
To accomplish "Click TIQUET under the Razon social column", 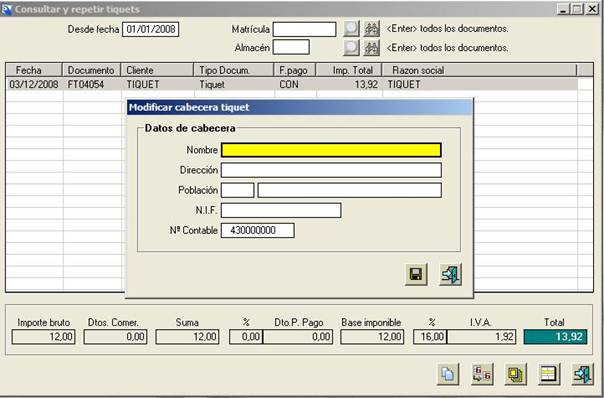I will coord(404,84).
